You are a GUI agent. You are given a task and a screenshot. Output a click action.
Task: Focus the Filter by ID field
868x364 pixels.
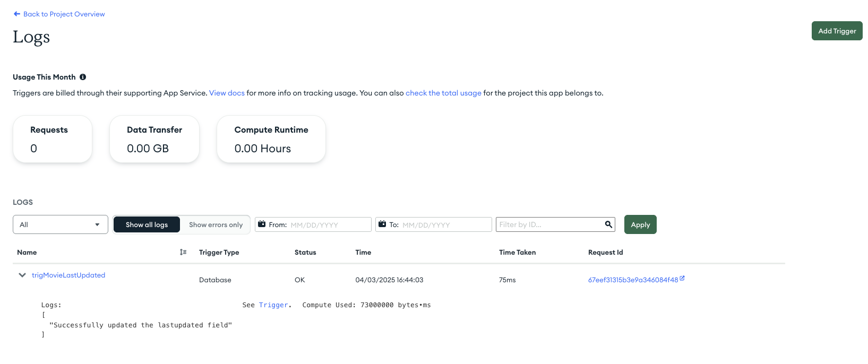click(549, 224)
